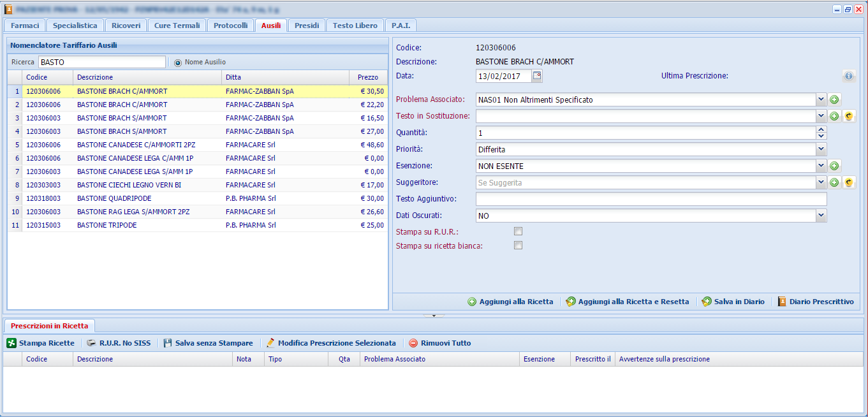Image resolution: width=868 pixels, height=417 pixels.
Task: Click the € 22,20 price cell
Action: [368, 105]
